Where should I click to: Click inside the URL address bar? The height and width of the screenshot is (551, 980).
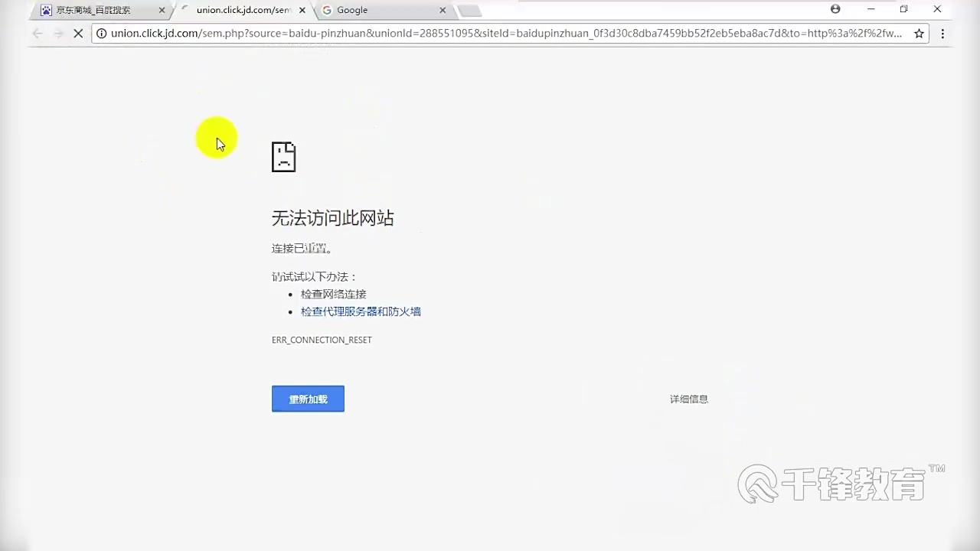pyautogui.click(x=498, y=34)
